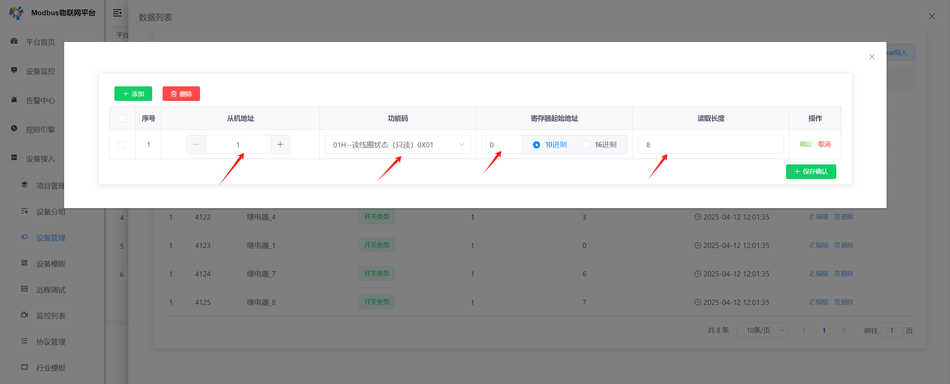Click page number 1 in the pagination
The image size is (950, 384).
coord(824,331)
